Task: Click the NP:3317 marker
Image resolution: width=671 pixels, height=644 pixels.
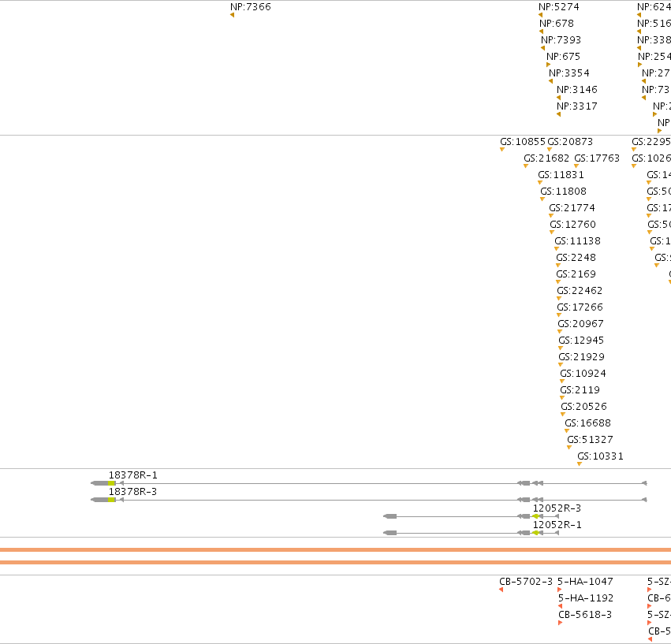Action: (x=558, y=114)
